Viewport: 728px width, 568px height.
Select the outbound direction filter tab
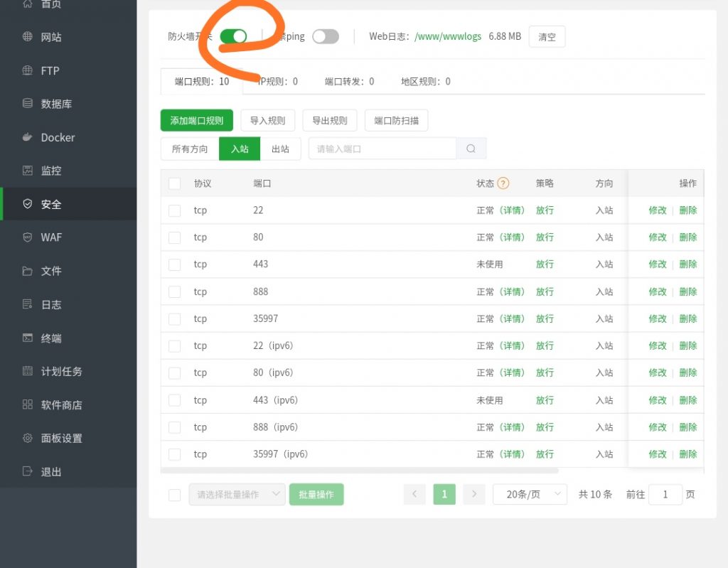pyautogui.click(x=280, y=149)
